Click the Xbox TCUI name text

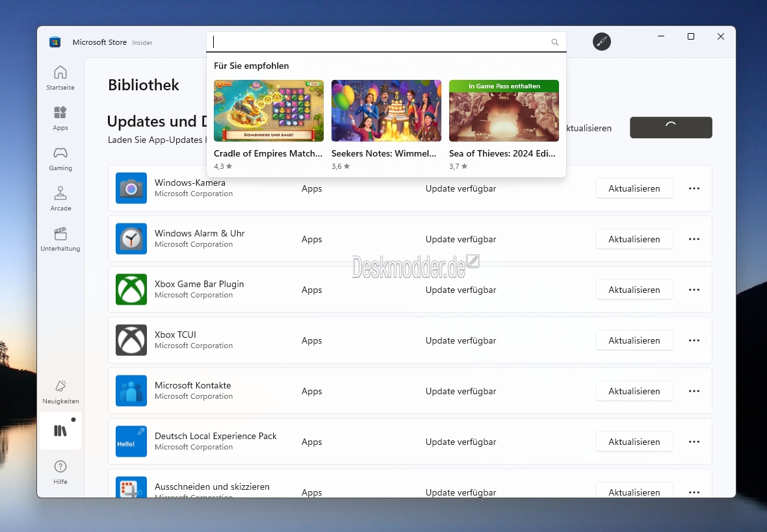coord(175,335)
